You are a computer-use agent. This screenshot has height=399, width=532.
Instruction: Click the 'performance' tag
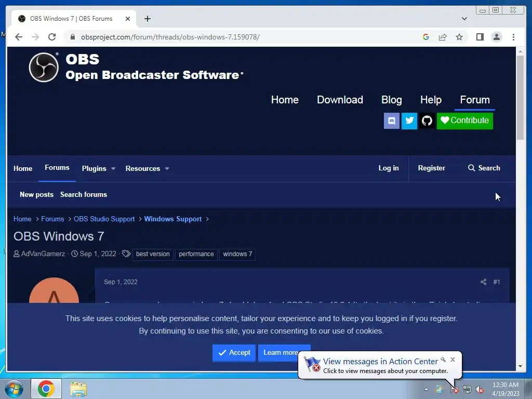tap(196, 254)
